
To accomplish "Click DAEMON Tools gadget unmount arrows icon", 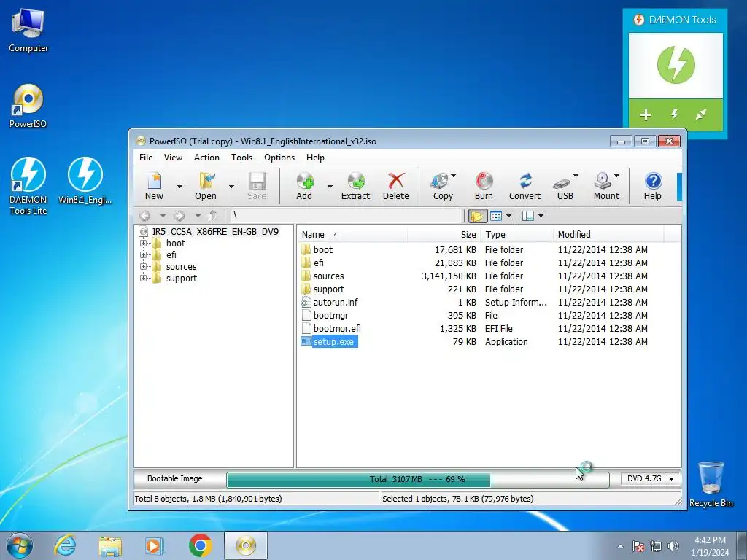I will 701,114.
